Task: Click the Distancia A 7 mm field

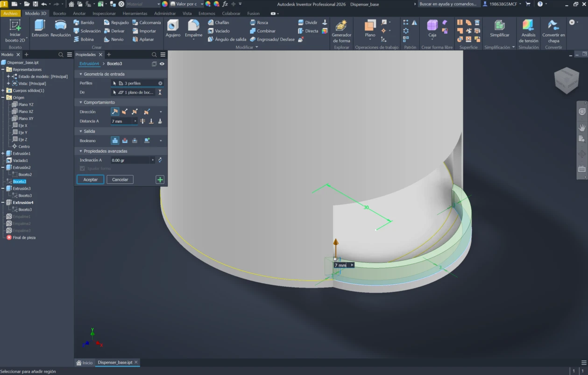Action: pos(122,121)
